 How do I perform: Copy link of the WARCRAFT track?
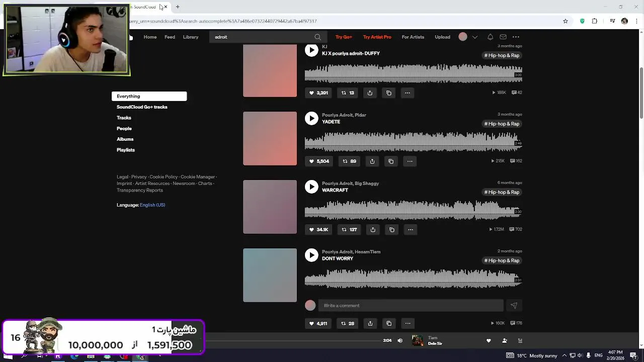point(392,229)
